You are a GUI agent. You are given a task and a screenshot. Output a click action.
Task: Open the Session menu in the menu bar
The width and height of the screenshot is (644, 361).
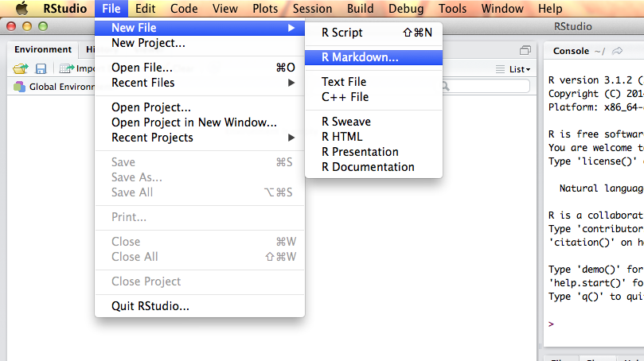(x=312, y=9)
